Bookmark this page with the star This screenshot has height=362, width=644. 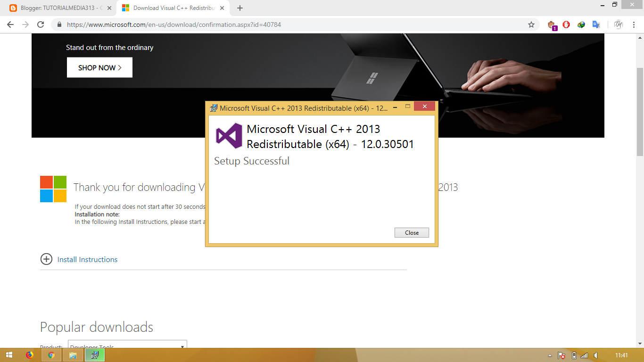click(531, 25)
